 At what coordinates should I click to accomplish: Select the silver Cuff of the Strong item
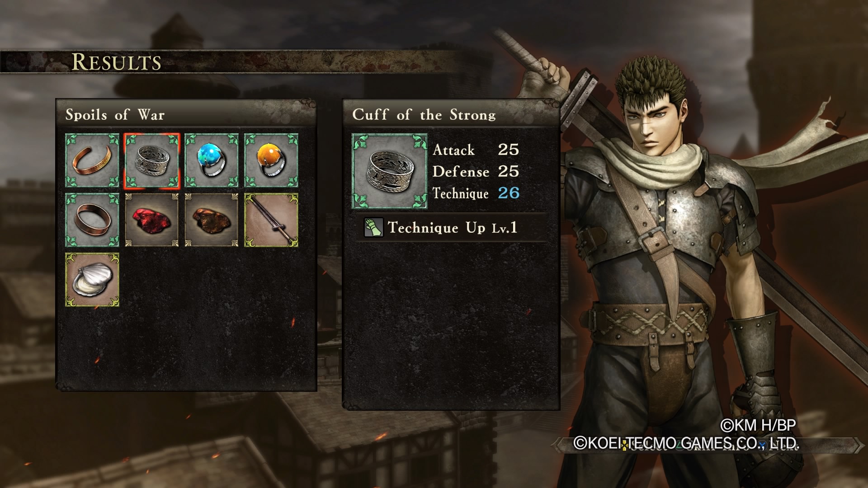click(152, 160)
